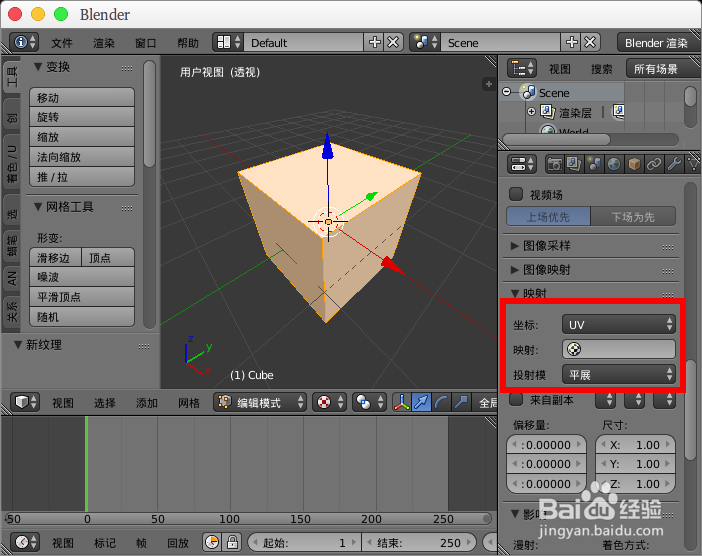Delete the Scene with X icon
This screenshot has height=556, width=702.
[x=590, y=43]
